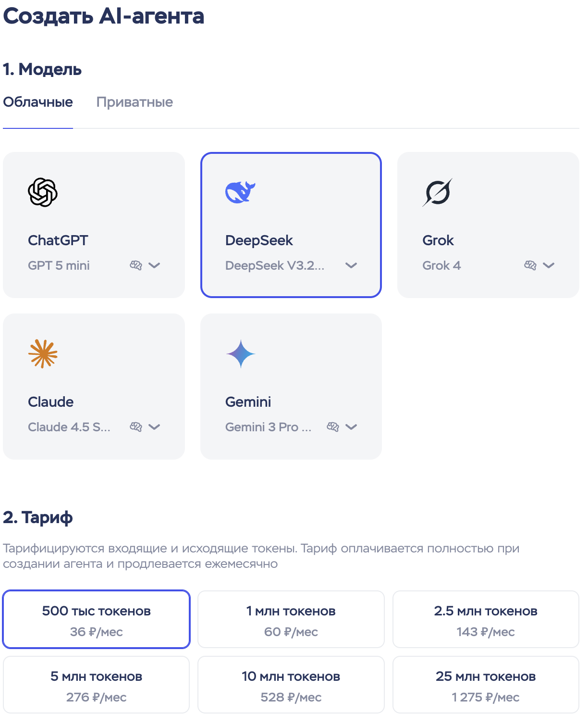Open the Grok 4 version chevron
Image resolution: width=588 pixels, height=726 pixels.
coord(549,265)
